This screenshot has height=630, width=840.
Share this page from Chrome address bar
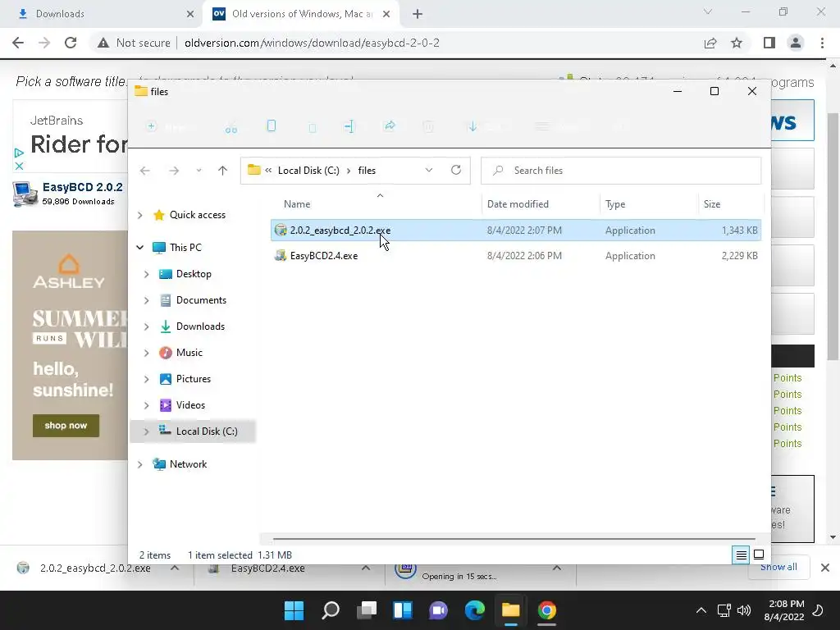click(710, 43)
